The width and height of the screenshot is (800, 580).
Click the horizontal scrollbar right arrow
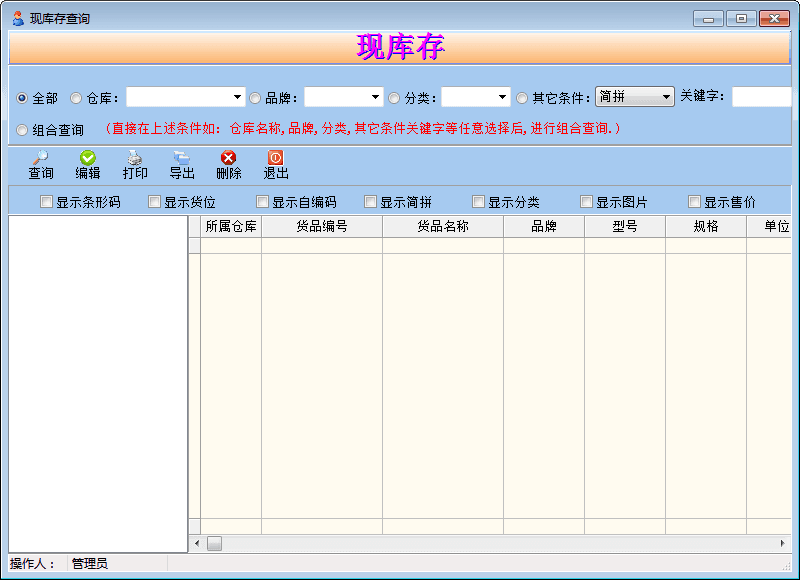783,543
